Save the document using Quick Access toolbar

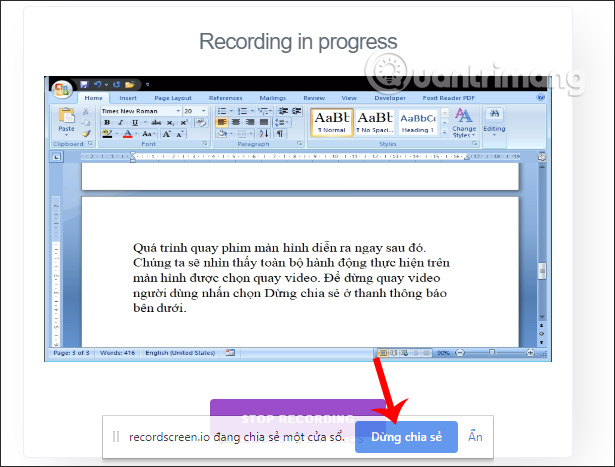84,84
